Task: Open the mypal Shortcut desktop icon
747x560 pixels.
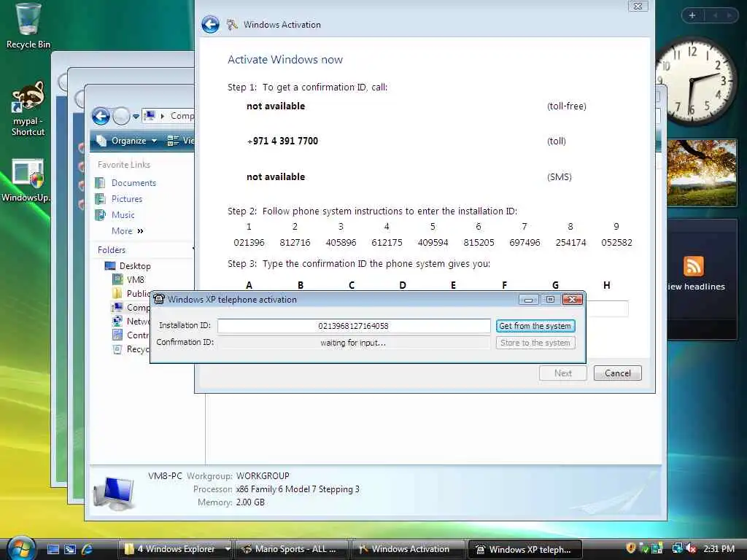Action: [x=28, y=109]
